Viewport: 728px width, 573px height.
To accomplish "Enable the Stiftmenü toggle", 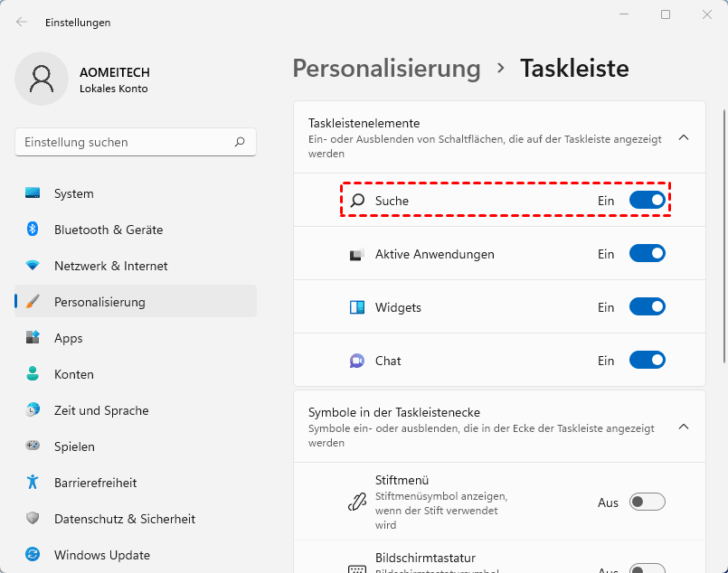I will coord(647,503).
